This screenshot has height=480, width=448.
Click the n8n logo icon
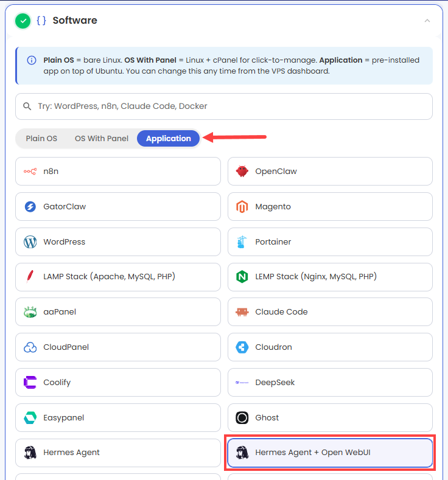(30, 172)
